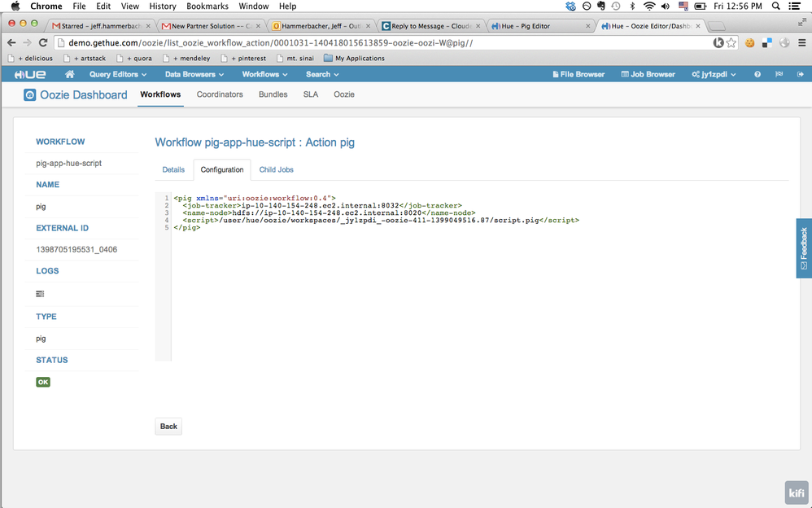
Task: Open new browser tab
Action: pyautogui.click(x=717, y=26)
